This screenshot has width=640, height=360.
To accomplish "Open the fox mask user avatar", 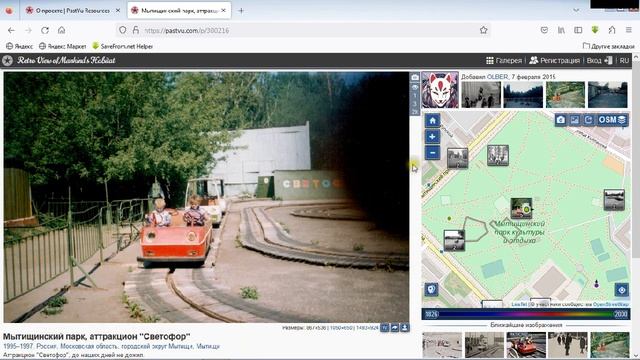I will point(440,90).
